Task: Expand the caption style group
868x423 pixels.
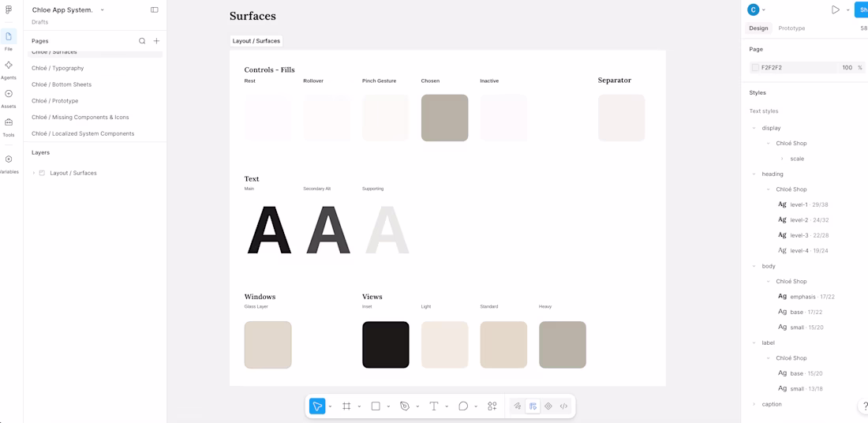Action: coord(754,404)
